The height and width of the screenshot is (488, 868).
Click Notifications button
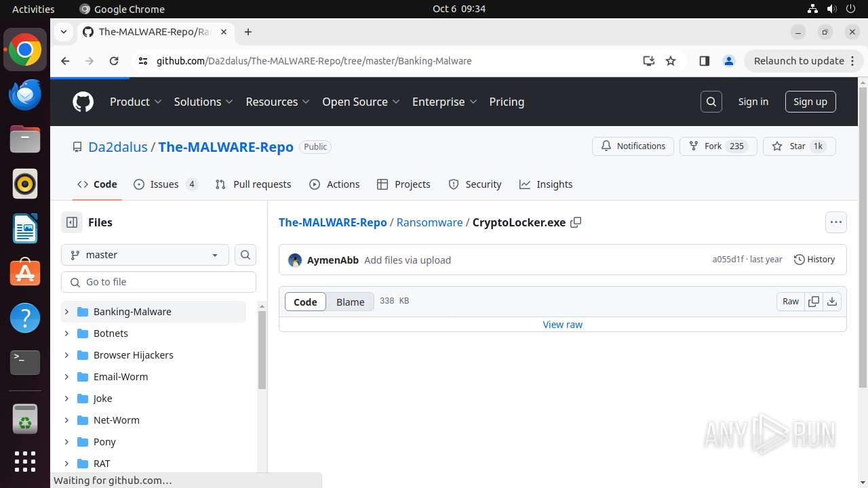(633, 146)
